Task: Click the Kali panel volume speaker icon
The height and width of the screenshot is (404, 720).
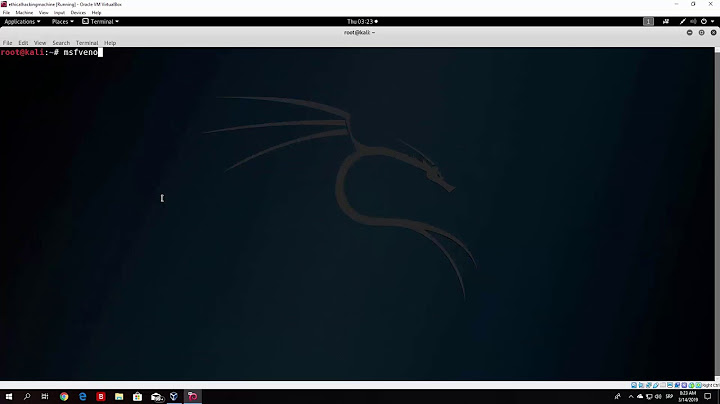Action: 693,22
